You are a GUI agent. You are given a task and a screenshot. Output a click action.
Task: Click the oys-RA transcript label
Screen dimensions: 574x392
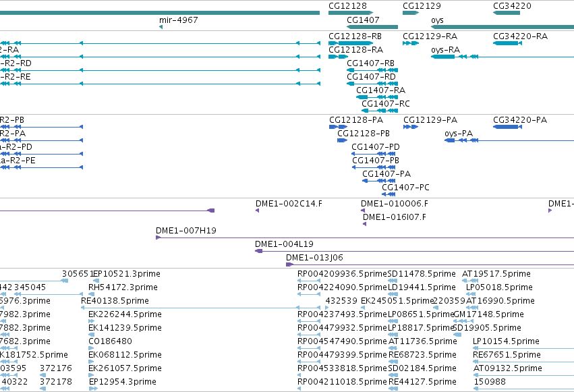click(x=445, y=50)
